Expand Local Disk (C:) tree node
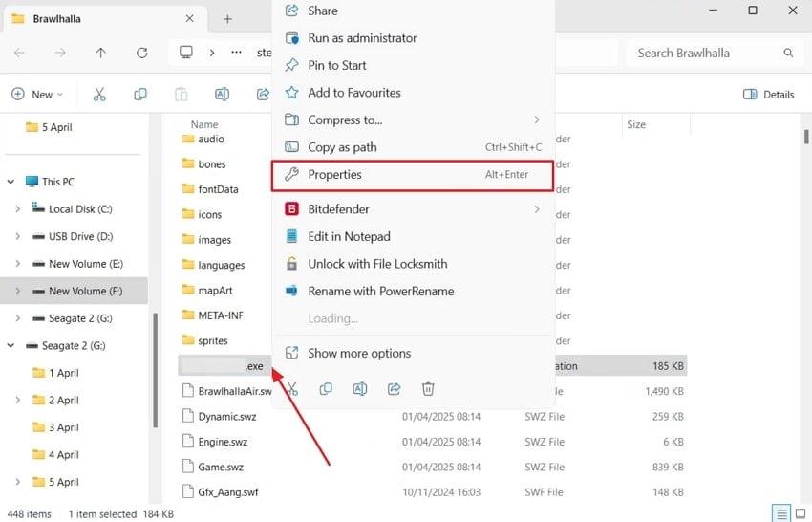The height and width of the screenshot is (522, 812). (x=18, y=209)
